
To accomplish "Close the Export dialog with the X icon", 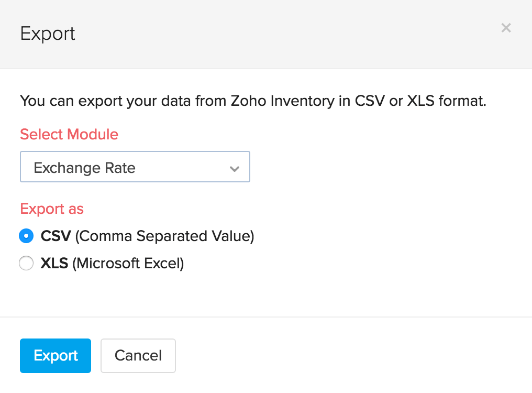I will [506, 28].
